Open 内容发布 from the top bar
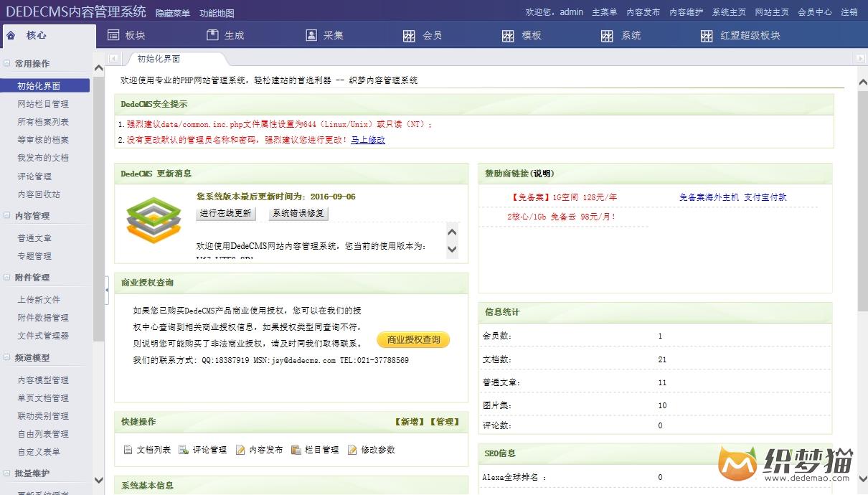The width and height of the screenshot is (868, 495). (643, 12)
